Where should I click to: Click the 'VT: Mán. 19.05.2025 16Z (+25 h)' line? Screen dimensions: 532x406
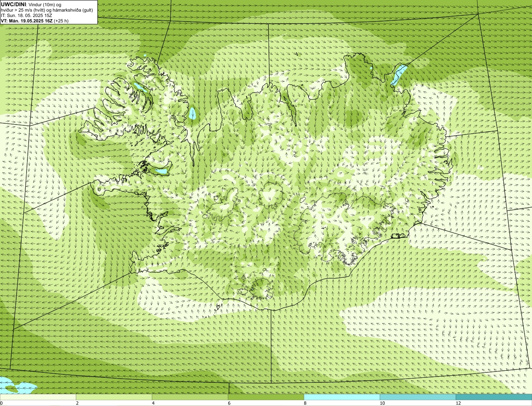tap(35, 20)
